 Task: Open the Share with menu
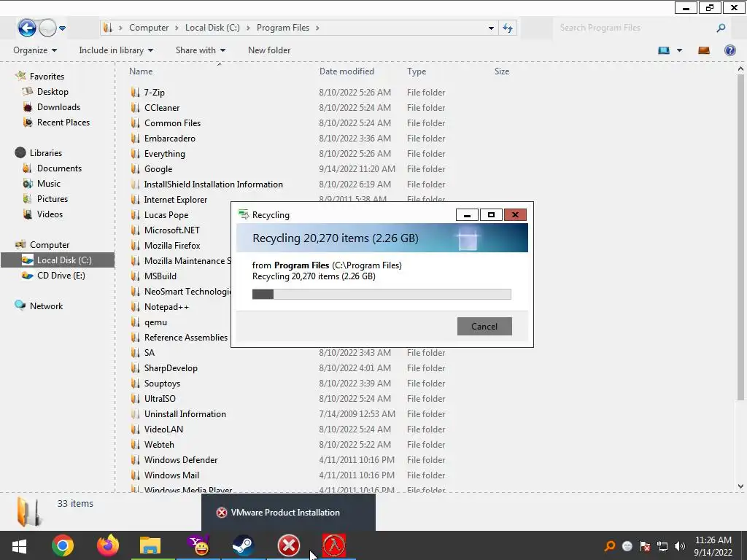point(200,50)
